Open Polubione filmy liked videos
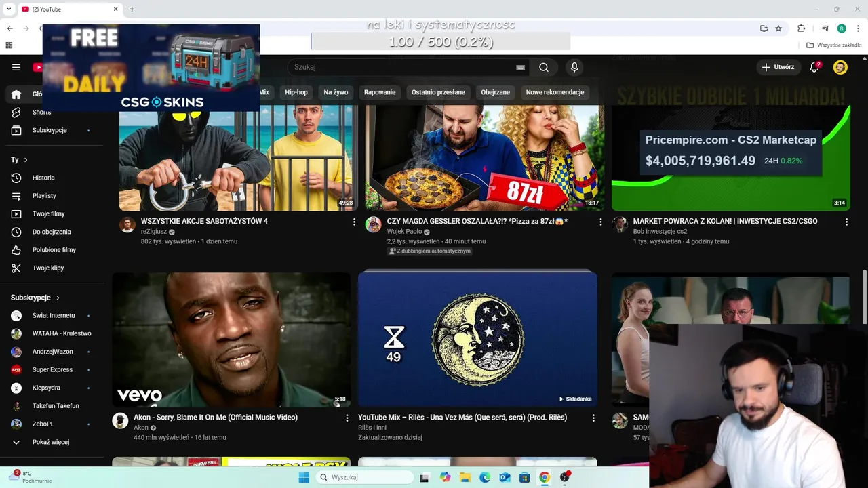The width and height of the screenshot is (868, 488). [54, 250]
